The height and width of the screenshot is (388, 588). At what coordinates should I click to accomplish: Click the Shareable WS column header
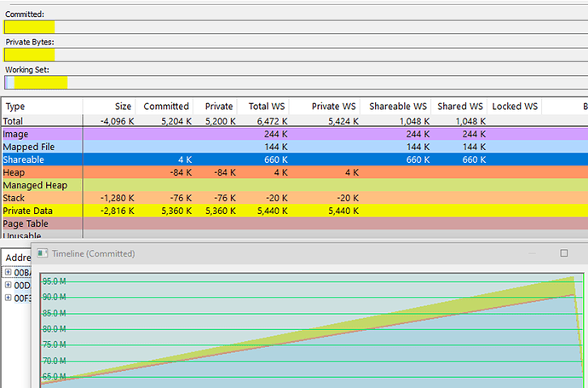pyautogui.click(x=397, y=107)
